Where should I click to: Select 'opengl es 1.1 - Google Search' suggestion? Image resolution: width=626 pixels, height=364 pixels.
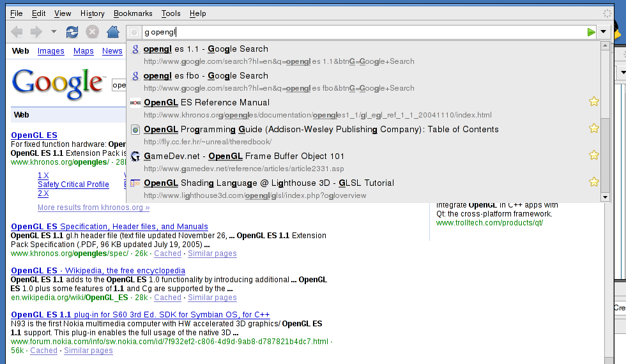[x=363, y=55]
